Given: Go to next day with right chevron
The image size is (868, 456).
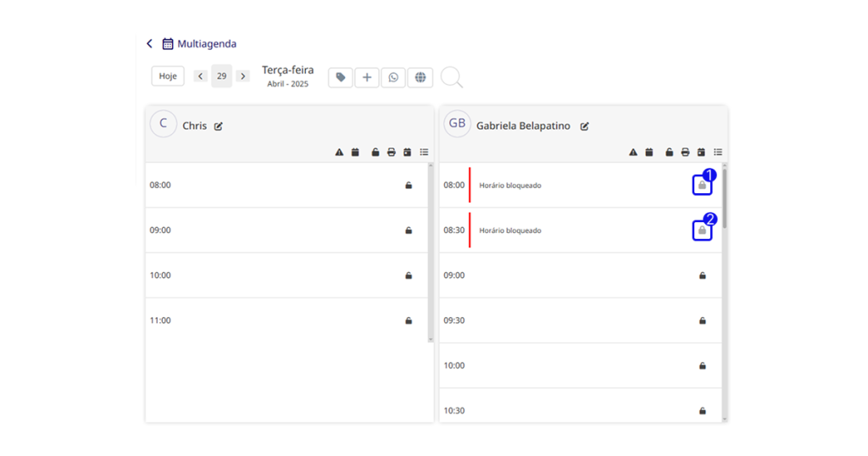Looking at the screenshot, I should [x=242, y=76].
